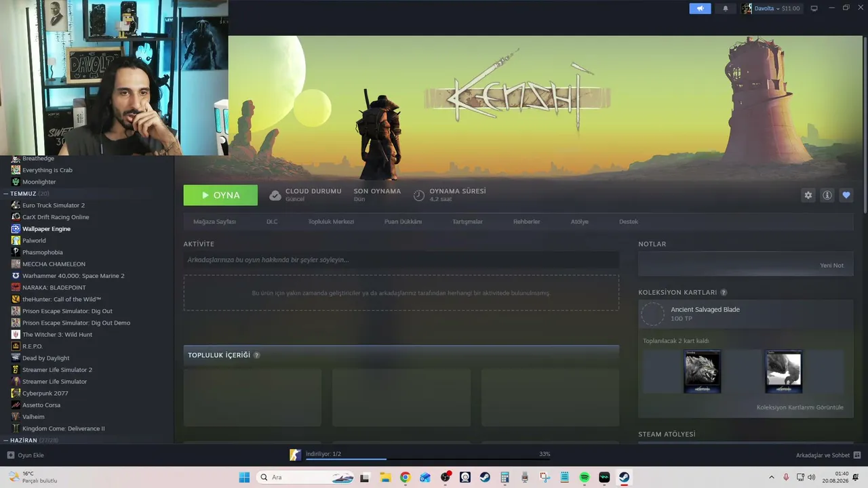Screen dimensions: 868x488
Task: Open Friends and Chat icon
Action: 857,455
